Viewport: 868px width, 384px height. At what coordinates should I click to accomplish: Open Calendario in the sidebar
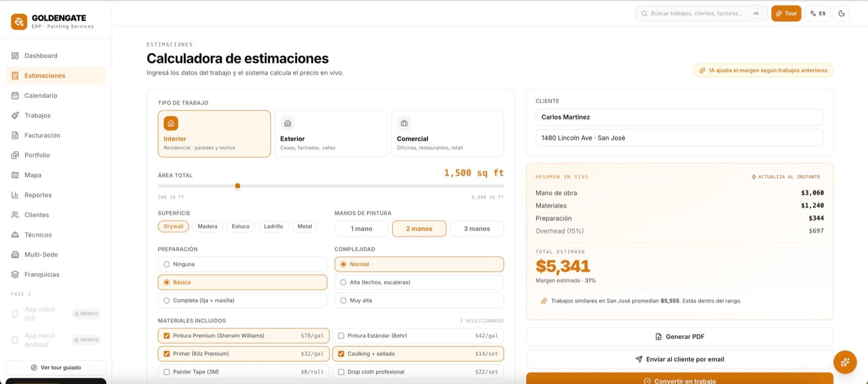[x=56, y=96]
